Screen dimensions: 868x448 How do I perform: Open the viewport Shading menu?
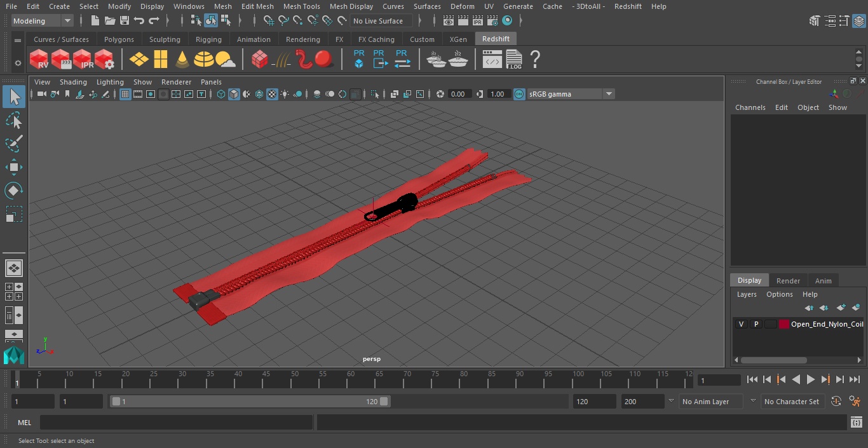(x=73, y=82)
